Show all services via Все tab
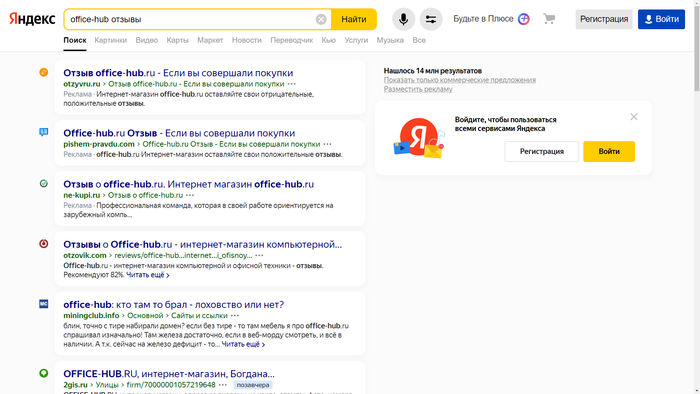 coord(419,40)
